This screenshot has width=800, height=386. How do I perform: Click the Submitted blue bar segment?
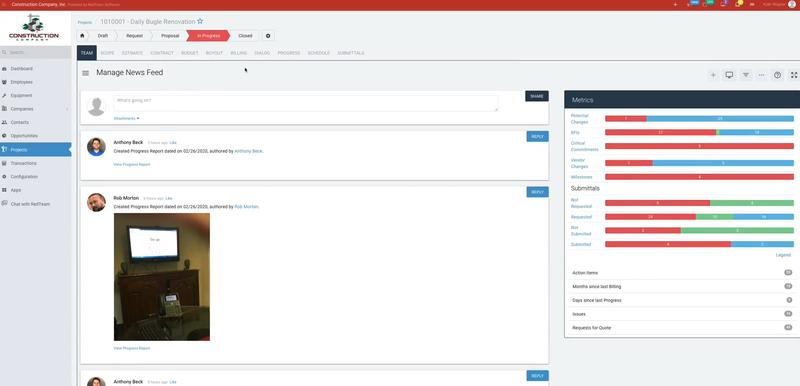click(x=762, y=244)
